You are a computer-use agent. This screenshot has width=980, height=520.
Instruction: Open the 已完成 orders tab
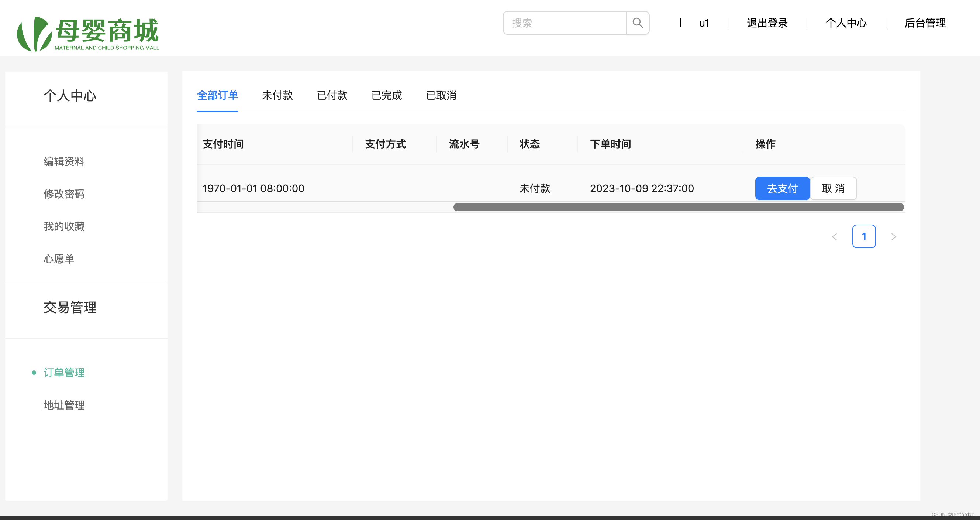tap(387, 95)
